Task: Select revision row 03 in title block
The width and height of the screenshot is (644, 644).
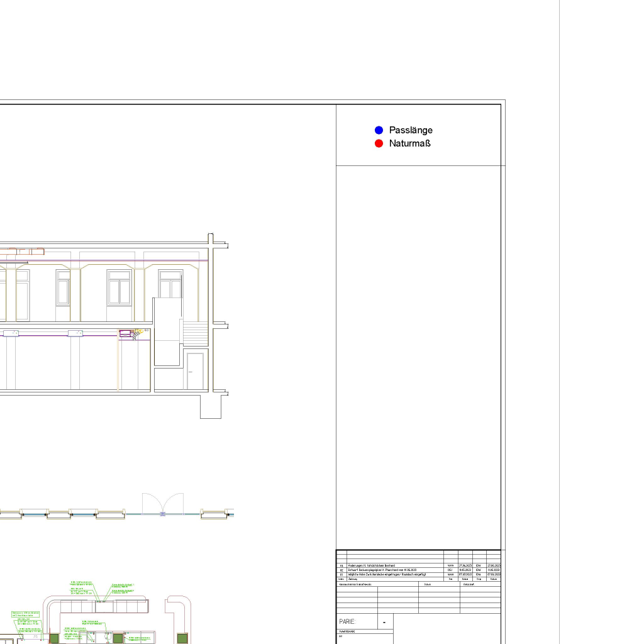Action: pyautogui.click(x=390, y=565)
